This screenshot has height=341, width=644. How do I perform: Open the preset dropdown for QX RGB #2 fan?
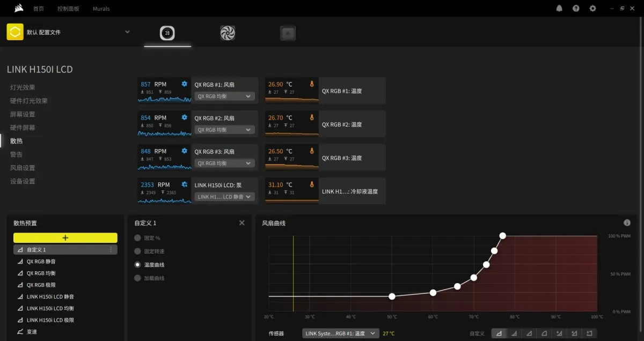coord(224,130)
